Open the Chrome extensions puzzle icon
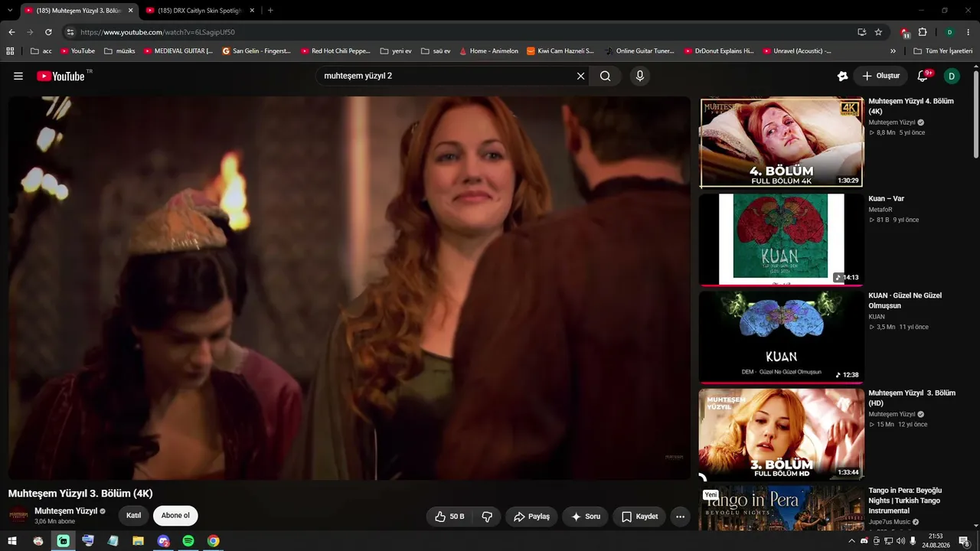Viewport: 980px width, 551px height. point(923,32)
